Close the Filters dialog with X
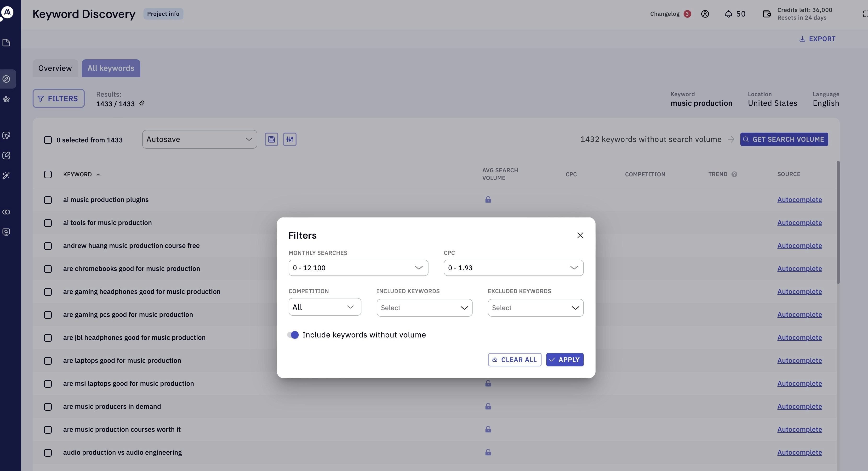The width and height of the screenshot is (868, 471). 580,235
